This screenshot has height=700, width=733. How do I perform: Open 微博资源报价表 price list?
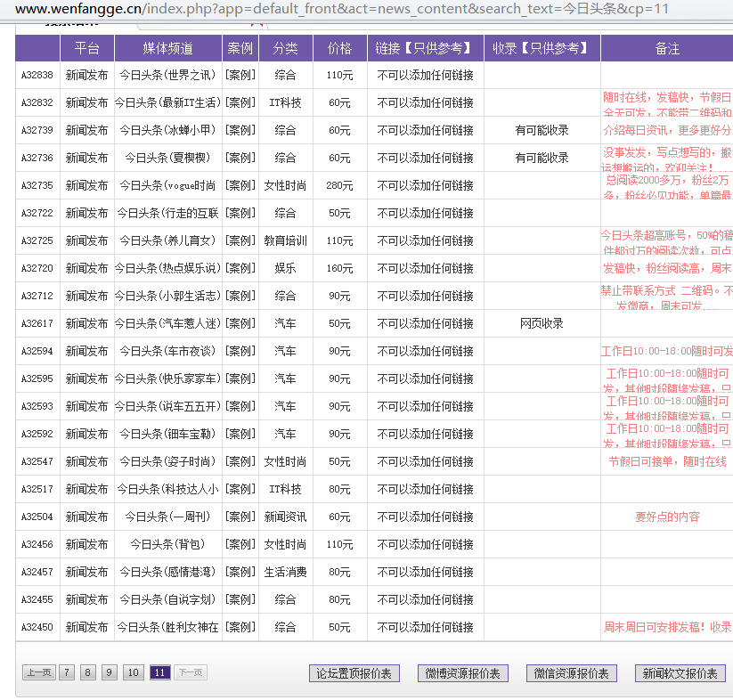pos(462,673)
